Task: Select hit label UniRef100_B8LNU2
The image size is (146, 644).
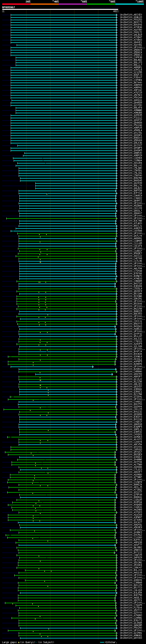Action: coord(131,60)
